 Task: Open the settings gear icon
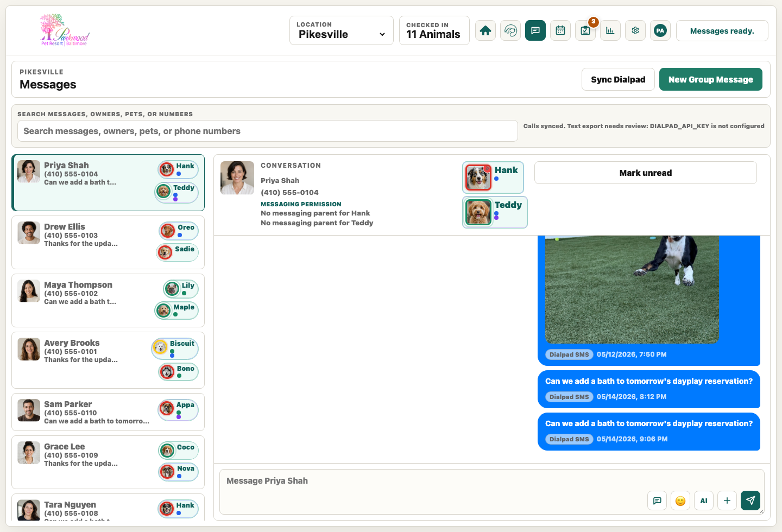coord(635,30)
